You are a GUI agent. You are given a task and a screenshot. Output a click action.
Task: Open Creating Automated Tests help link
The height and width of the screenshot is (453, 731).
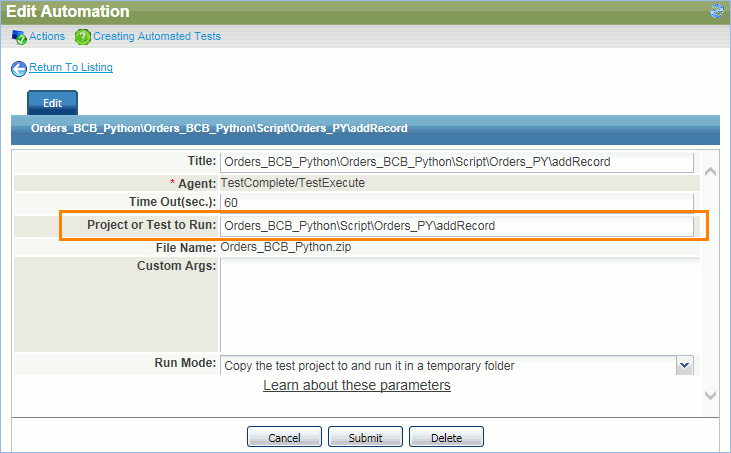pos(157,36)
